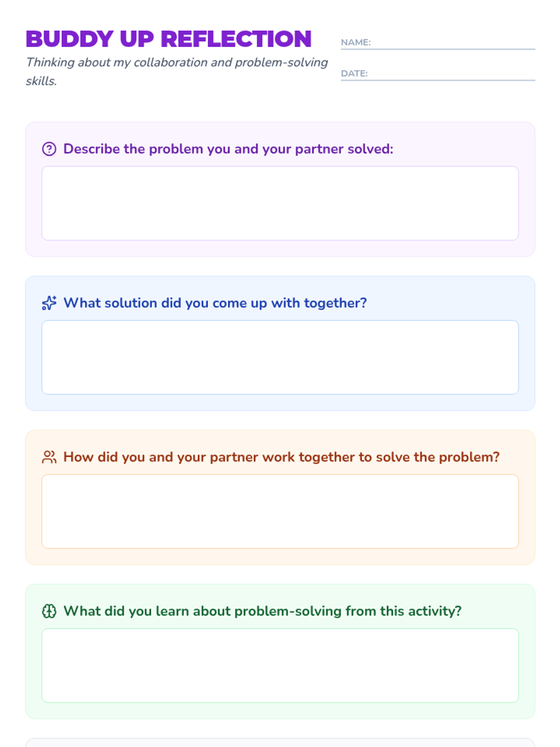560x747 pixels.
Task: Click the question mark circle icon
Action: 49,149
